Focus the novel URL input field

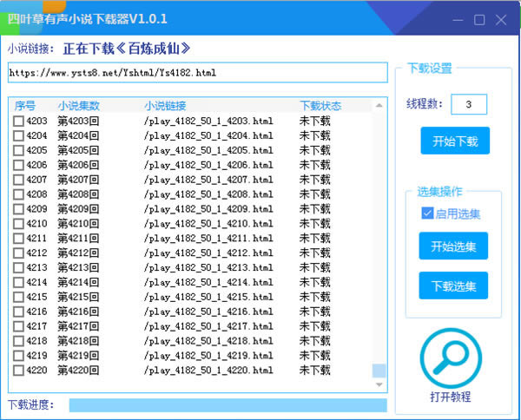[197, 73]
